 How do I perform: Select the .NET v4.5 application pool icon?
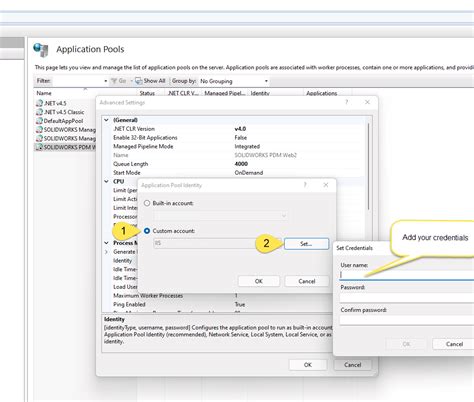[x=39, y=103]
